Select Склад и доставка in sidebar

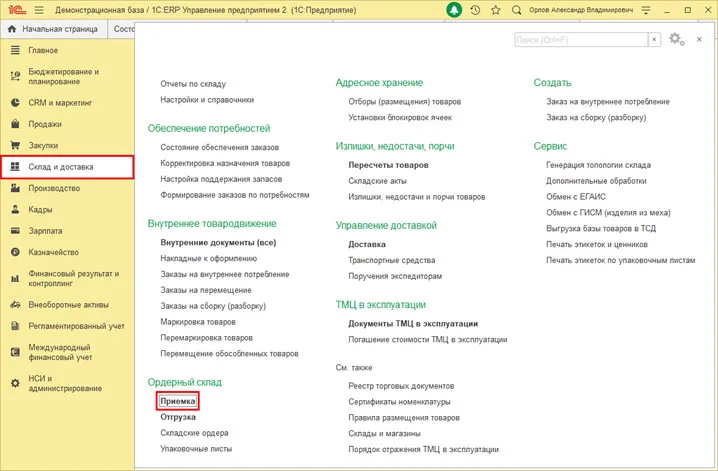click(x=60, y=166)
